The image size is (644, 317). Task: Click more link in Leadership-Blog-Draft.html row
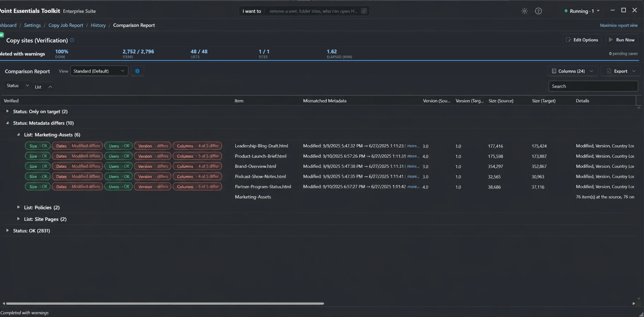[x=413, y=146]
